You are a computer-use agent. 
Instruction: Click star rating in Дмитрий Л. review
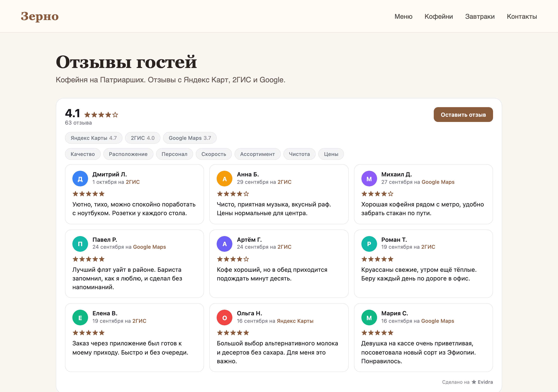click(88, 194)
